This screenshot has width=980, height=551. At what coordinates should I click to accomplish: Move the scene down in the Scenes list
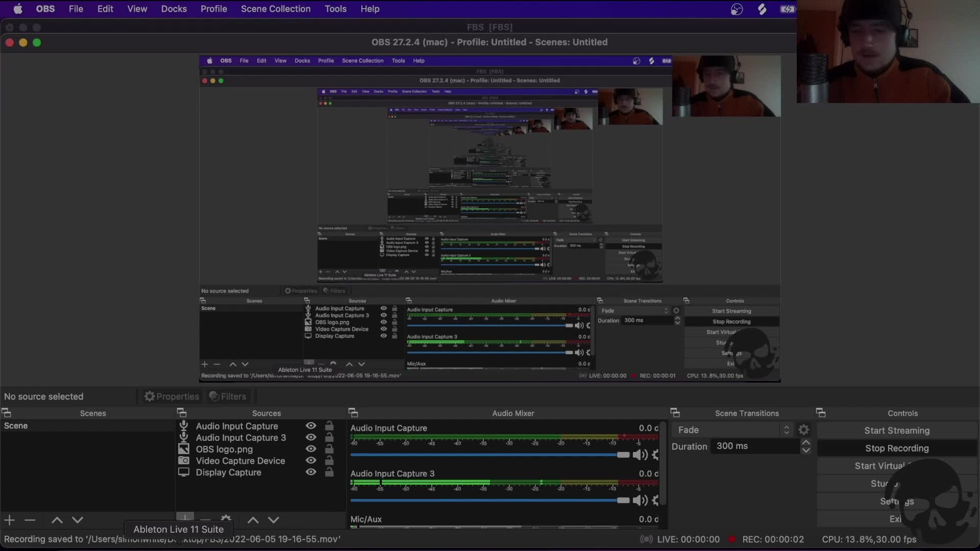tap(78, 520)
